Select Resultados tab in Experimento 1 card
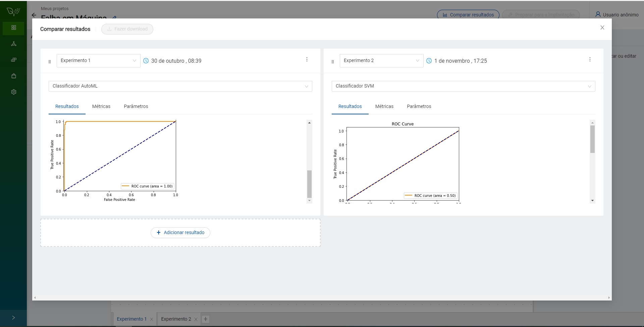 tap(67, 106)
